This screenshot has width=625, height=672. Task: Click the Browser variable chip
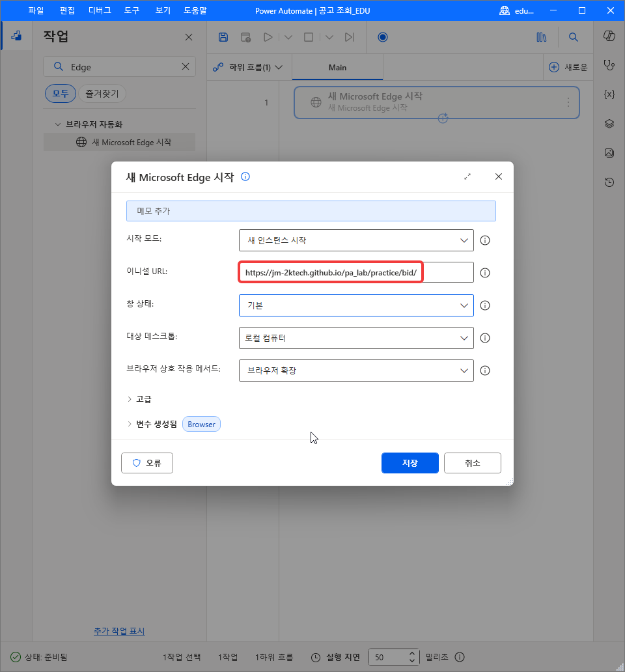point(201,425)
